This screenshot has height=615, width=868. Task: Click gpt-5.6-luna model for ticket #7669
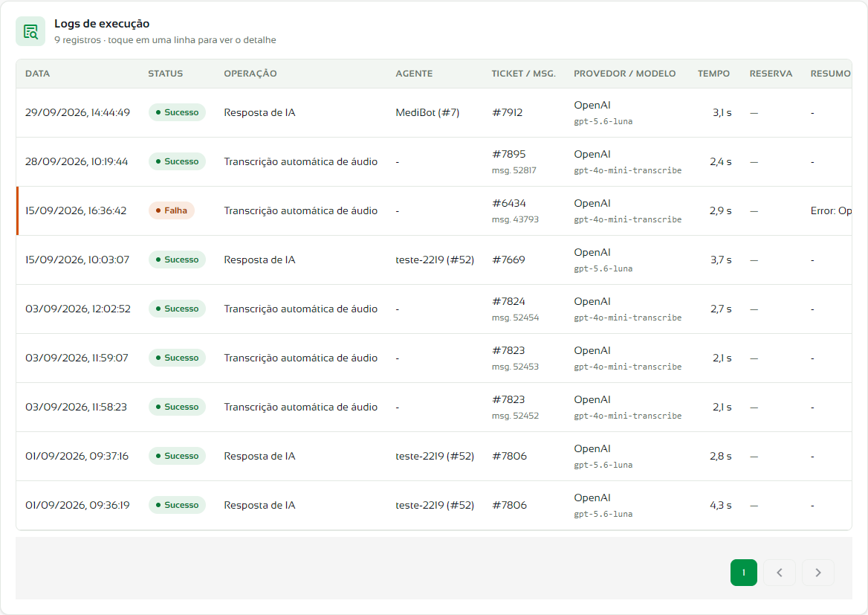click(603, 268)
